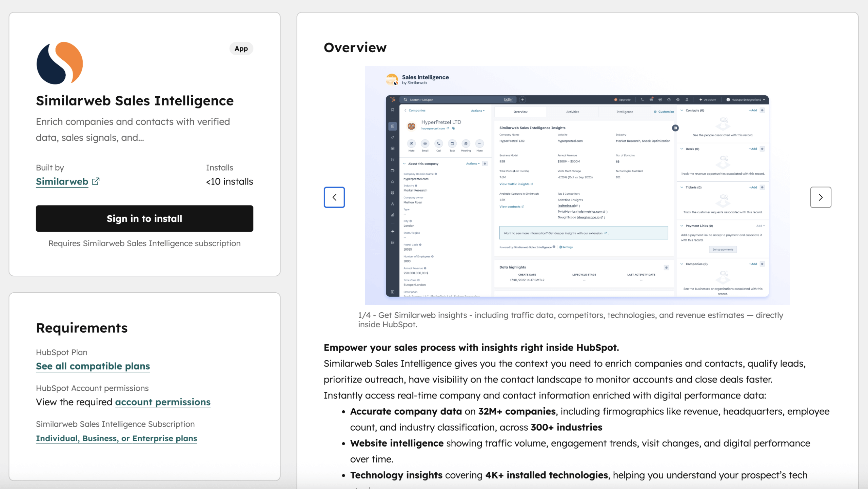868x489 pixels.
Task: Select the Note icon on HyperPretzel record
Action: pos(412,143)
